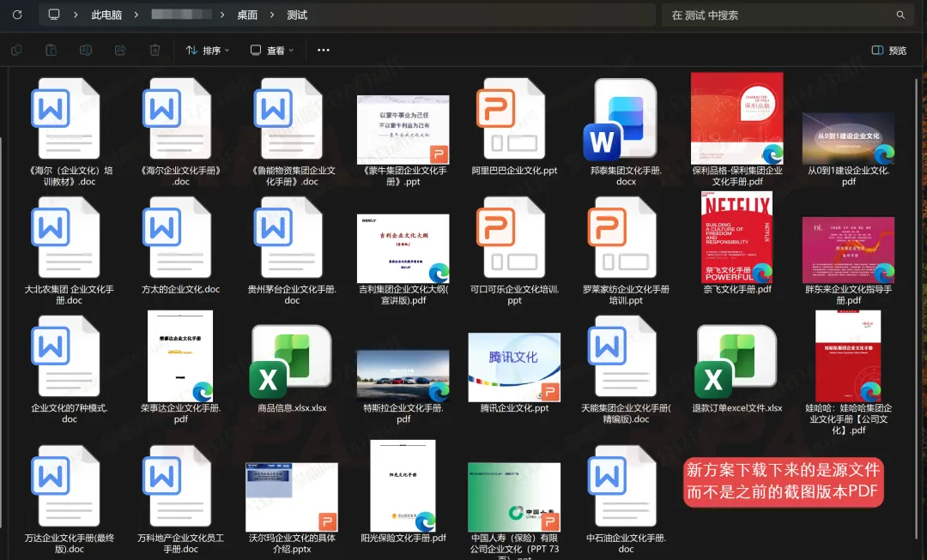Select 贵州茅台企业文化手册.doc file icon
Image resolution: width=927 pixels, height=560 pixels.
click(x=288, y=238)
